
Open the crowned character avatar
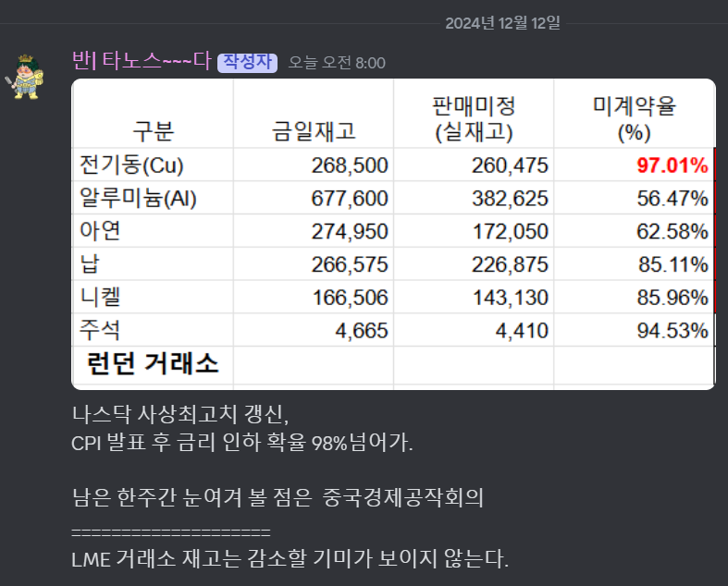[x=25, y=77]
